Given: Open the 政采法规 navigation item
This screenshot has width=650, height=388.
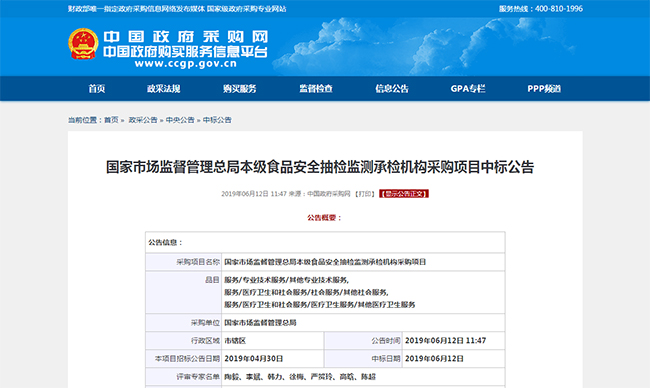Looking at the screenshot, I should pos(164,89).
